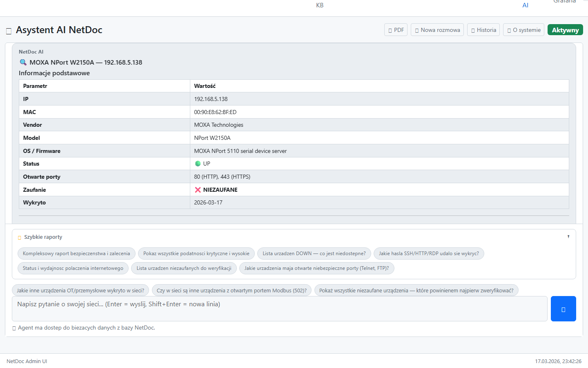The image size is (588, 368).
Task: Click the Asystent AI NetDoc title icon
Action: pyautogui.click(x=9, y=31)
